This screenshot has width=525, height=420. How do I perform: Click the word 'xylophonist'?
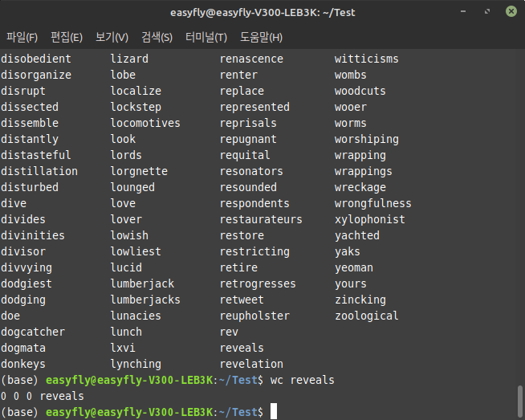coord(370,220)
